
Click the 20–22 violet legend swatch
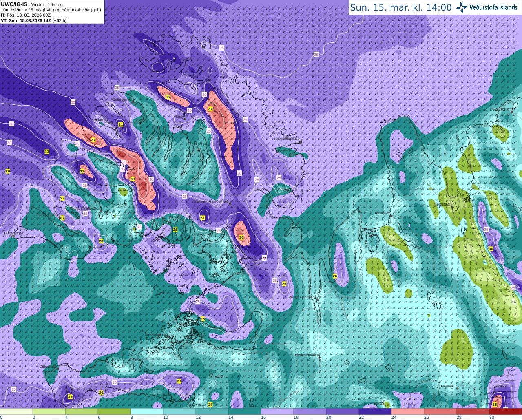(x=343, y=411)
